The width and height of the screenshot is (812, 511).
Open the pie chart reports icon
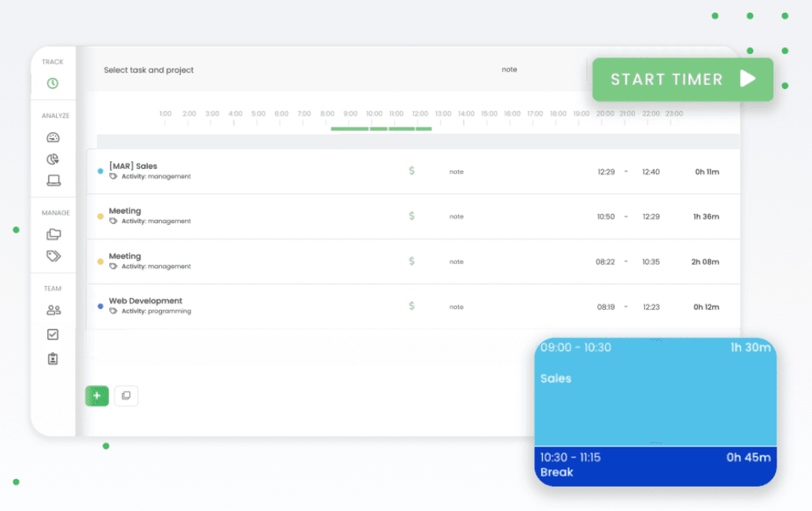[x=53, y=159]
